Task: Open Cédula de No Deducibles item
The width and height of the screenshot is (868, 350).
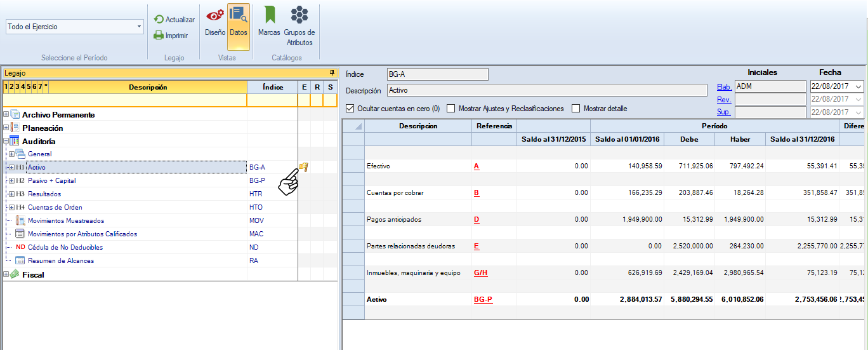Action: coord(65,248)
